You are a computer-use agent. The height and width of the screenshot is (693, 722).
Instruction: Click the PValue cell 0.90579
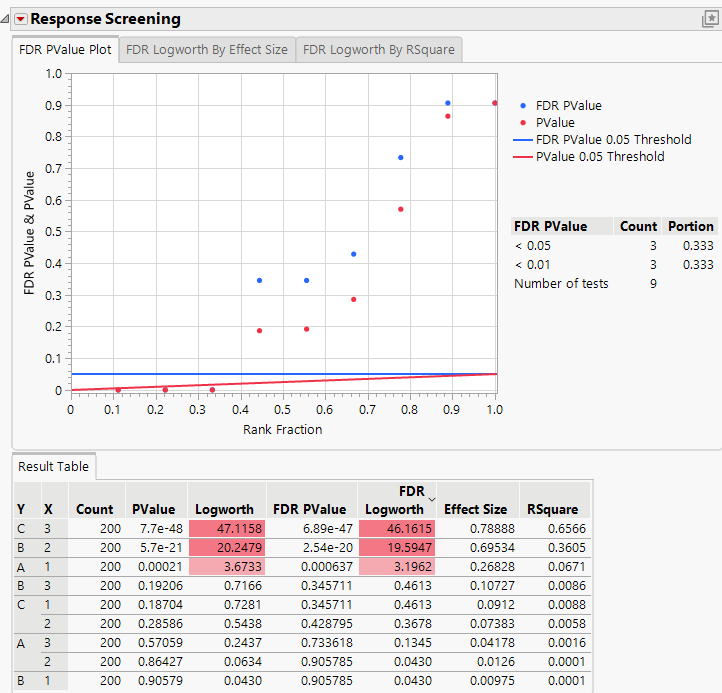point(160,681)
